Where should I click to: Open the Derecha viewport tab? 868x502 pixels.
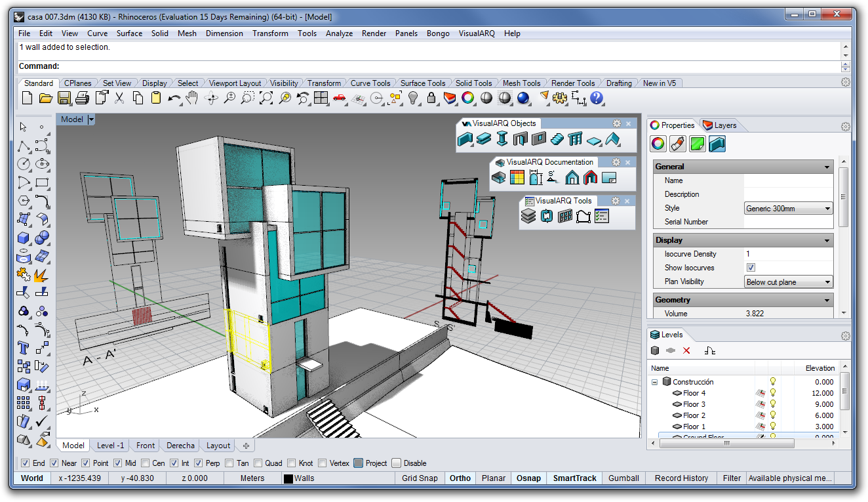(x=180, y=446)
